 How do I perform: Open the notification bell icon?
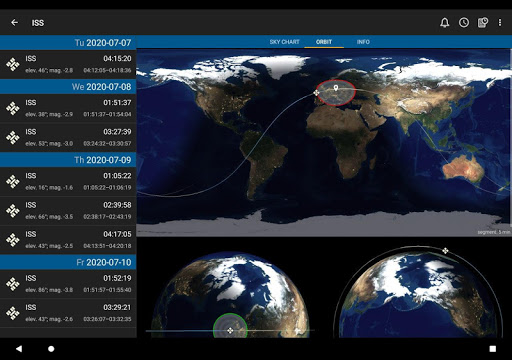(x=444, y=22)
